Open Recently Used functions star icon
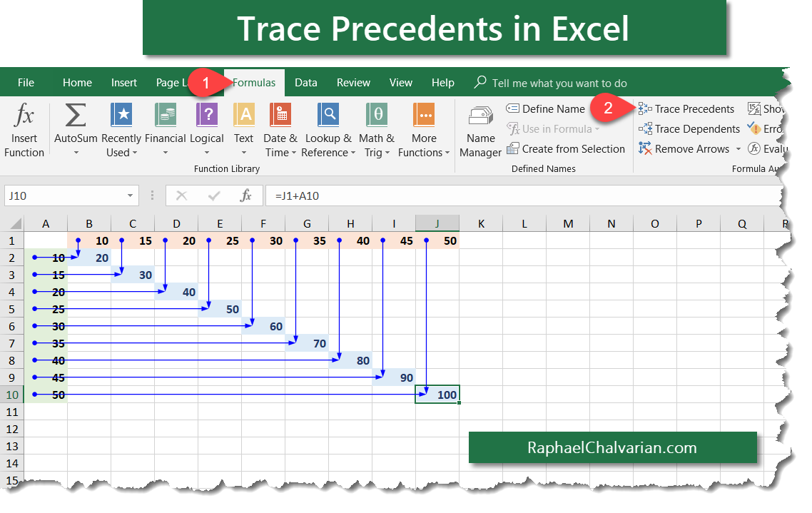This screenshot has width=812, height=513. (121, 114)
